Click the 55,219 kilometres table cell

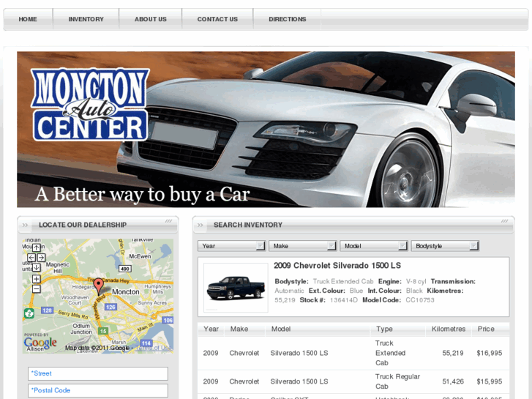click(453, 353)
